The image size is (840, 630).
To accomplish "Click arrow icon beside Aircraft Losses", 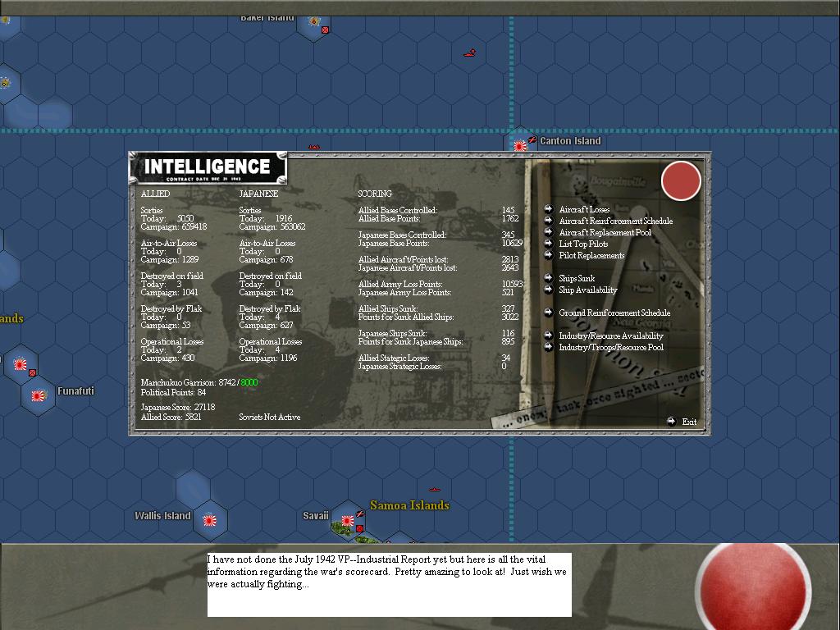I will coord(549,209).
